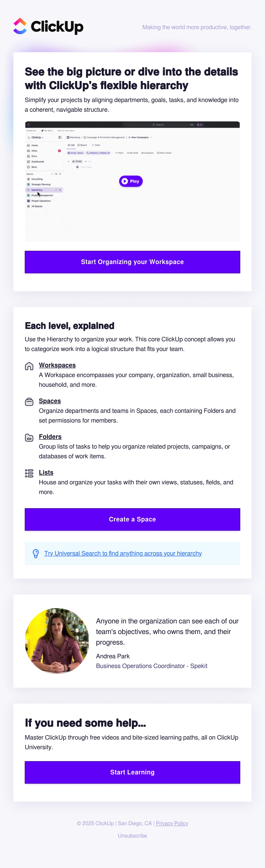Viewport: 265px width, 868px height.
Task: Click the Create a Space button
Action: (x=132, y=519)
